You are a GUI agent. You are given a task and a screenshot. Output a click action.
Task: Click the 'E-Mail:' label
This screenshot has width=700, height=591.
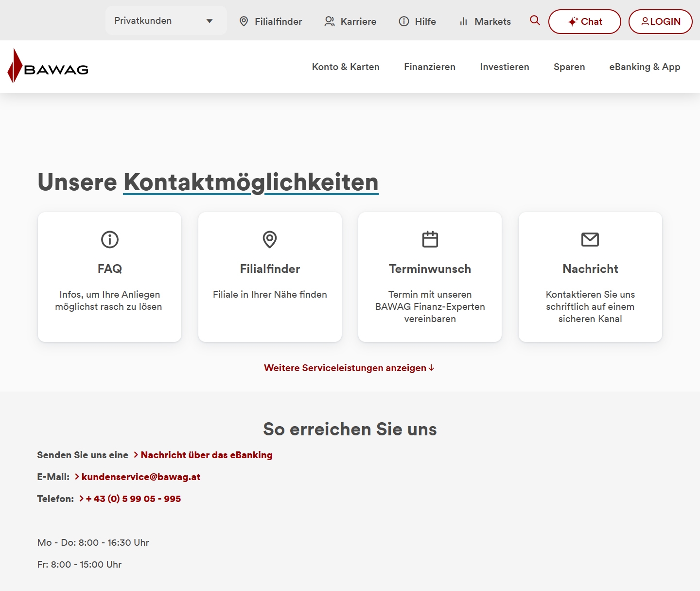pos(53,477)
